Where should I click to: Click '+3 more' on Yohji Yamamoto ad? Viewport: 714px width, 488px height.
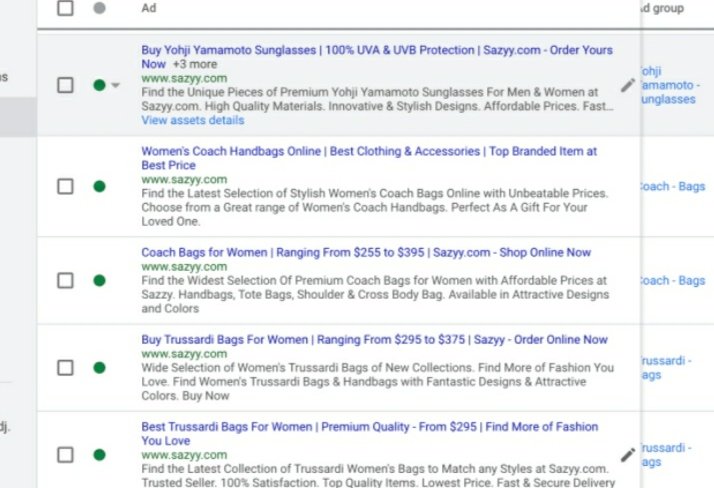(195, 64)
